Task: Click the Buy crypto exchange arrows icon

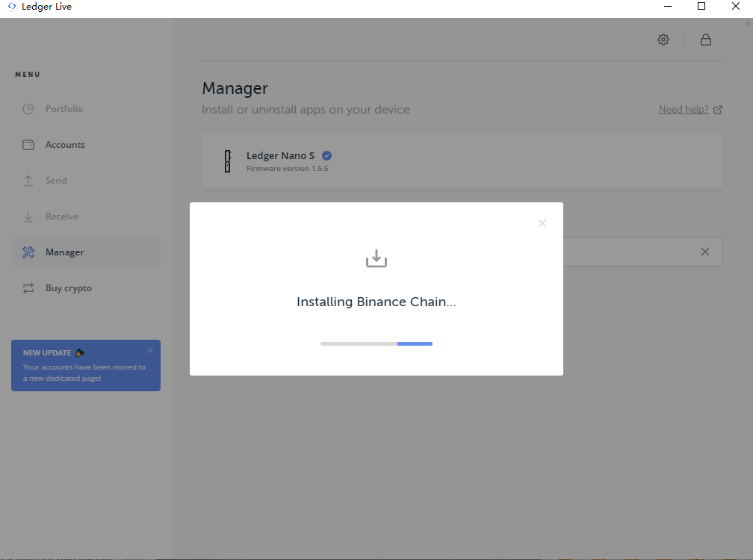Action: pyautogui.click(x=28, y=288)
